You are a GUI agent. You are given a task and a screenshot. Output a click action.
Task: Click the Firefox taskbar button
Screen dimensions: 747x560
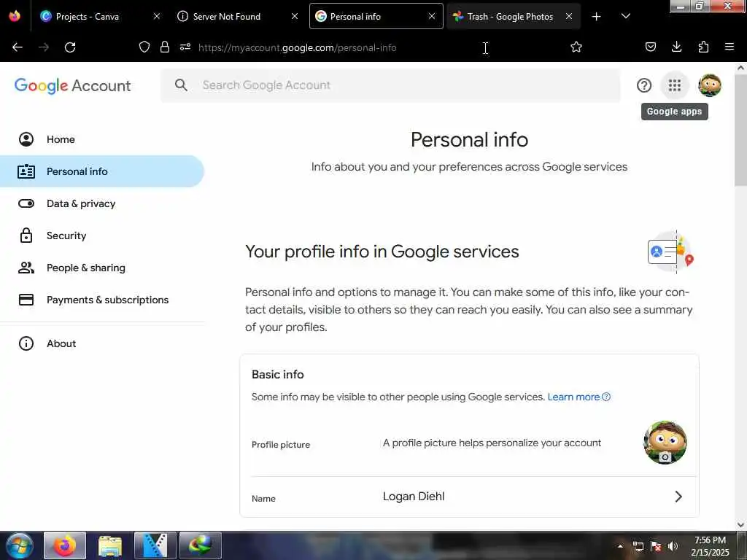(65, 545)
